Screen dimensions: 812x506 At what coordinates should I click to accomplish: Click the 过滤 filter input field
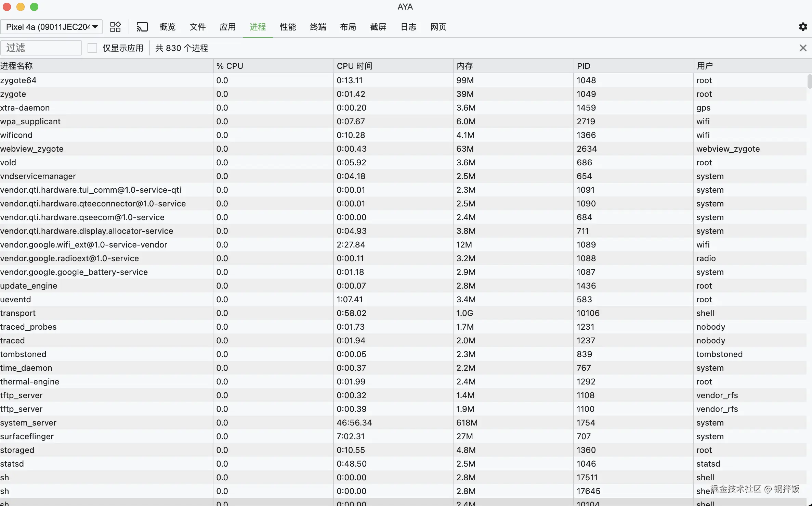coord(41,48)
